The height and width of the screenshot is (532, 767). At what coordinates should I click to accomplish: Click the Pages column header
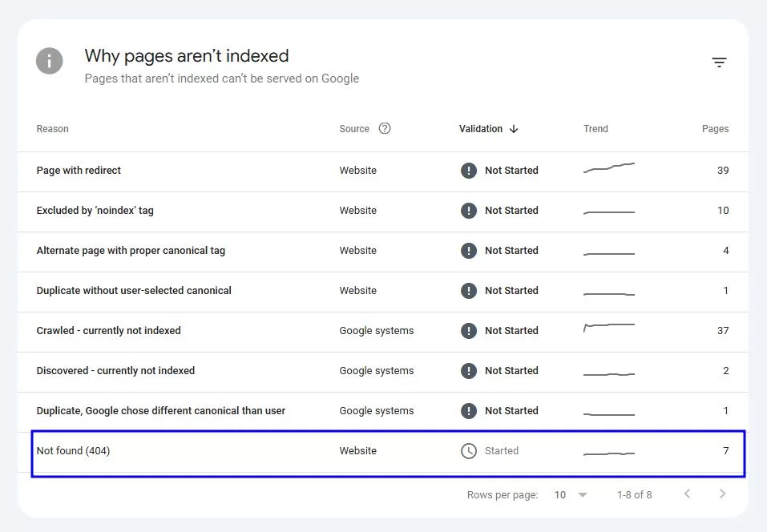pyautogui.click(x=715, y=129)
